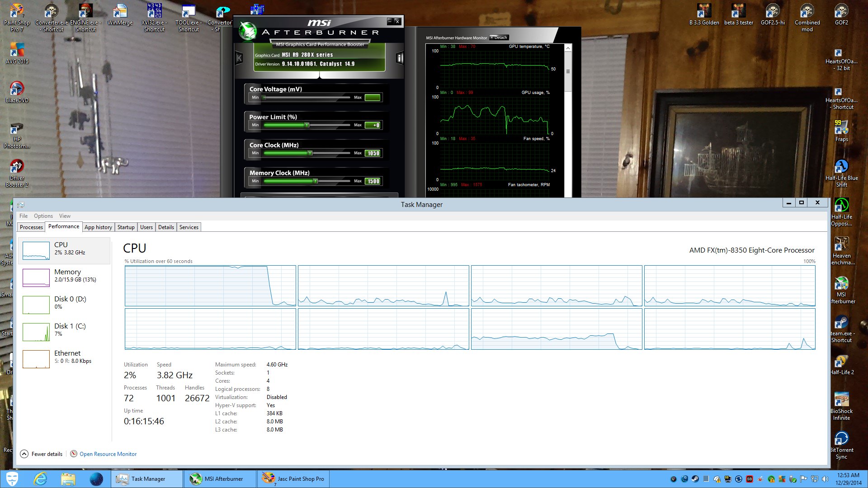The height and width of the screenshot is (488, 868).
Task: Click Core Voltage slider track
Action: [x=307, y=98]
